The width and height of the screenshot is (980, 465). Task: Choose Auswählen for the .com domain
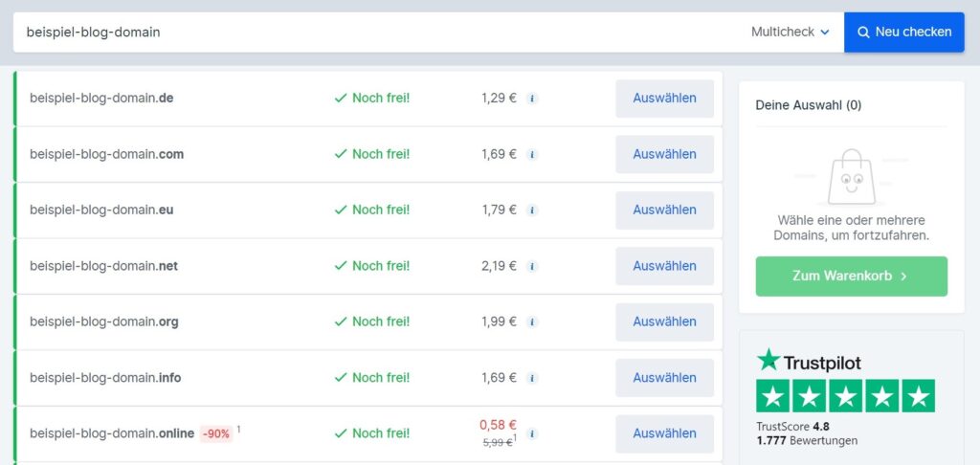point(664,154)
